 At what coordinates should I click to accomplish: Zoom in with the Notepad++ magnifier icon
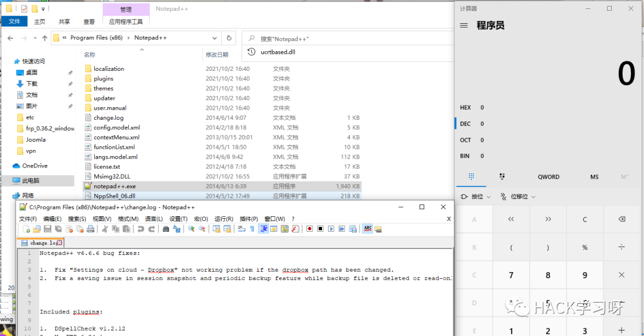click(191, 229)
